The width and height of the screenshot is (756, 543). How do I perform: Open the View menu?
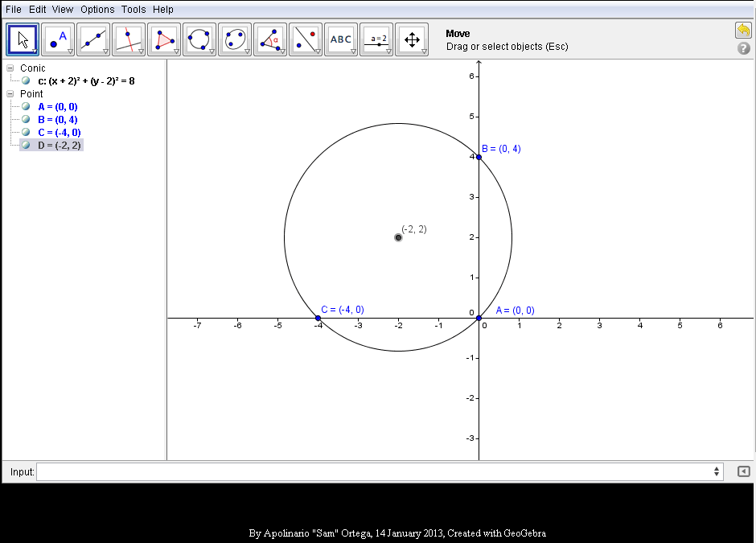pos(62,9)
